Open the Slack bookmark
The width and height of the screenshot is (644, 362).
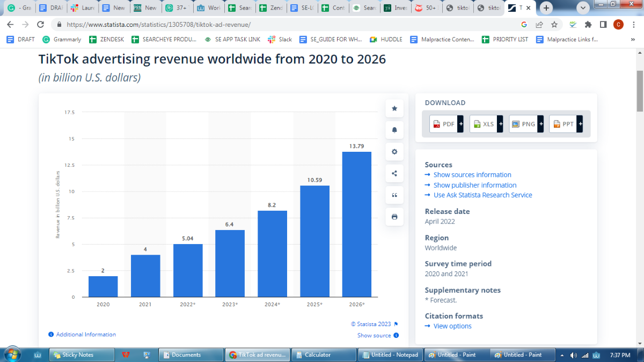[281, 39]
